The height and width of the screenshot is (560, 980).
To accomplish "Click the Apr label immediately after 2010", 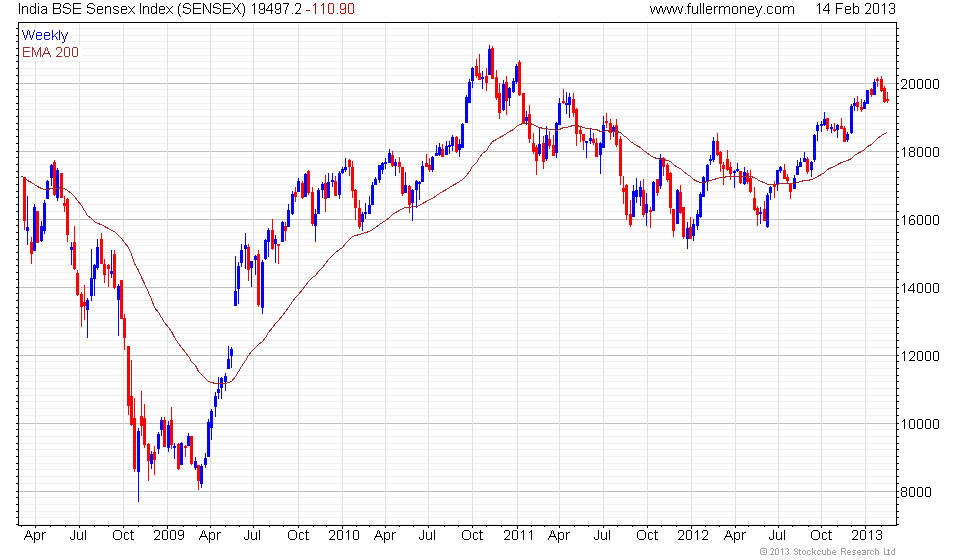I will tap(384, 536).
